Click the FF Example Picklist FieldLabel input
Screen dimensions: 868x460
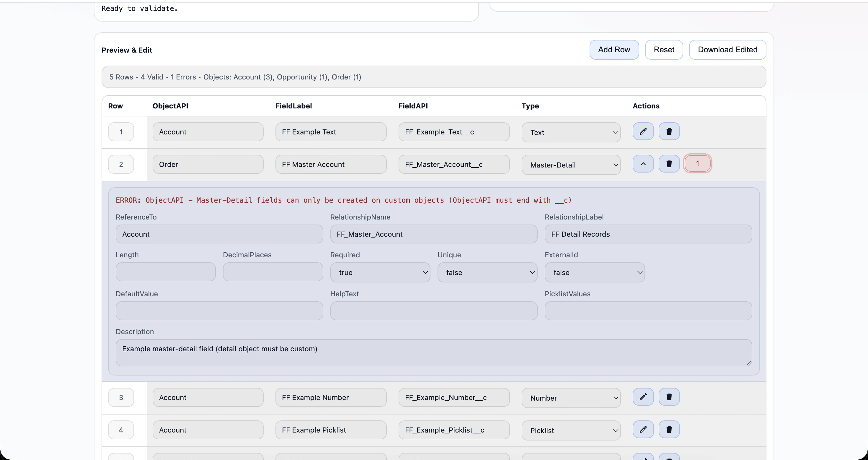tap(331, 430)
